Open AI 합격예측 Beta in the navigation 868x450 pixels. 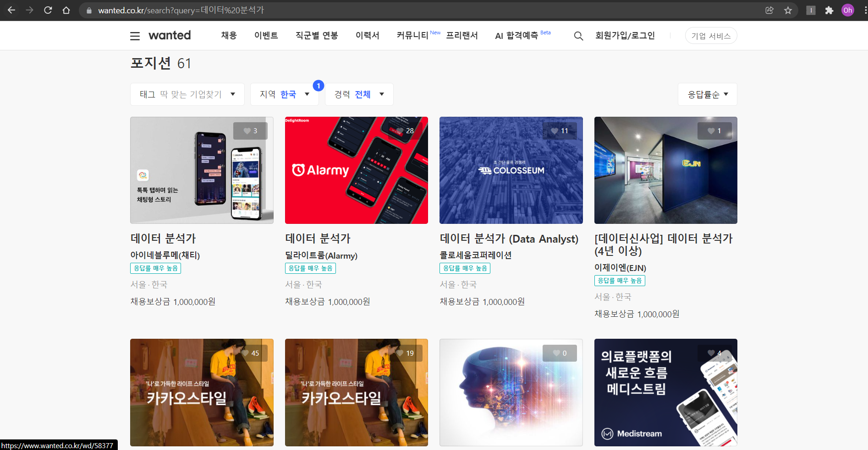pyautogui.click(x=517, y=36)
